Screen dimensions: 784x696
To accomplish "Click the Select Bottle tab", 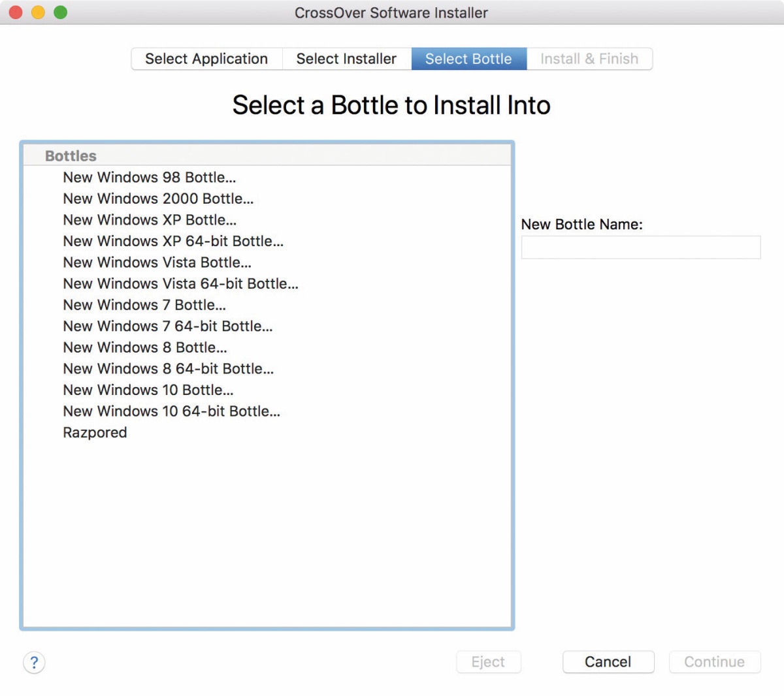I will click(x=468, y=59).
